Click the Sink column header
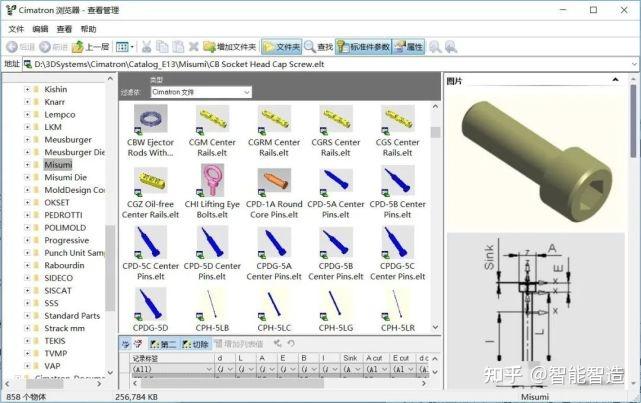641x403 pixels. [350, 358]
